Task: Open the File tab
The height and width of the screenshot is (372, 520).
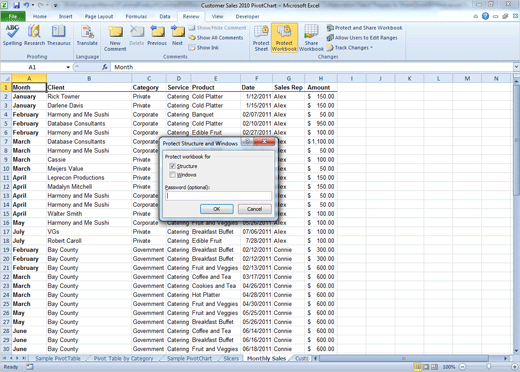Action: [13, 16]
